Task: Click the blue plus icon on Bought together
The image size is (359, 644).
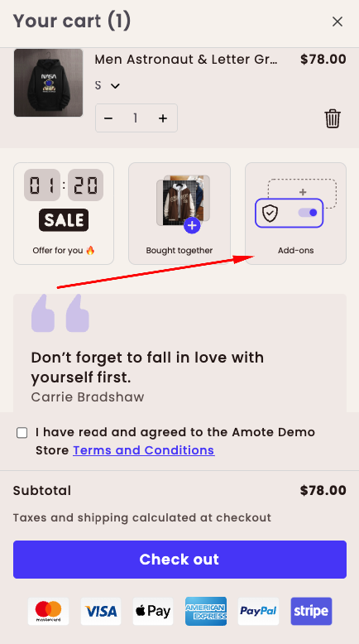Action: pyautogui.click(x=192, y=225)
